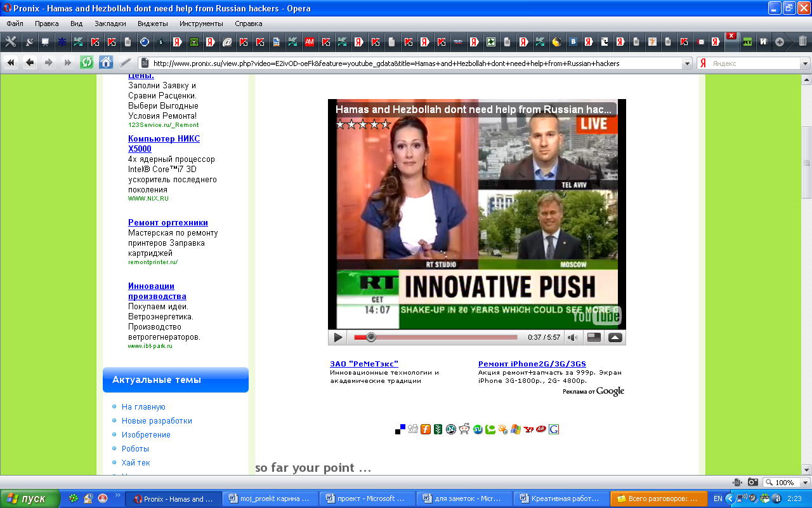
Task: Expand the address bar history dropdown
Action: pos(687,63)
